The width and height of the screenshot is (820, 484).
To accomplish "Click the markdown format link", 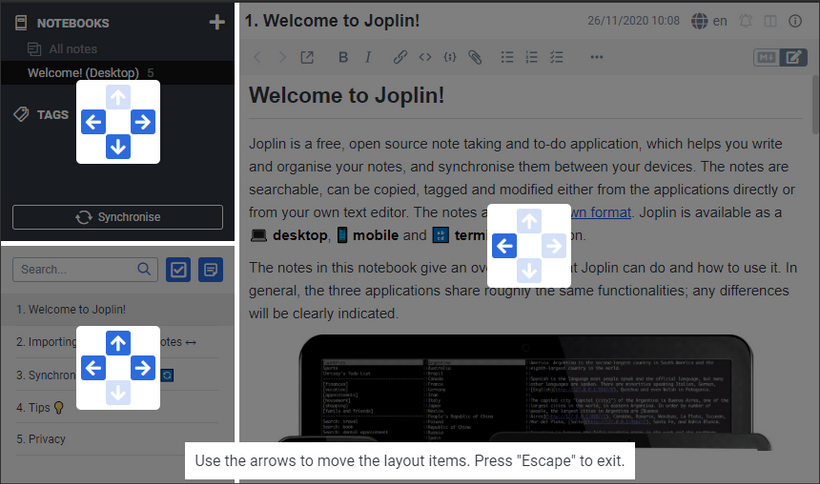I will [601, 213].
